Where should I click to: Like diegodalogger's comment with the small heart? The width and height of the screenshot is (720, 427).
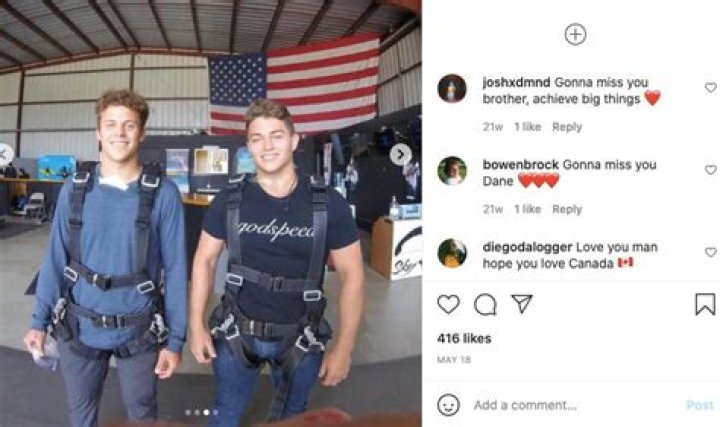click(x=710, y=252)
